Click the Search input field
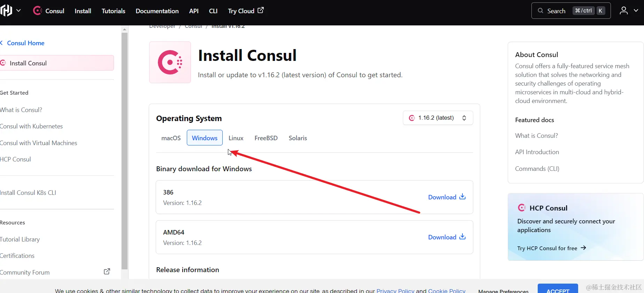The image size is (644, 293). click(571, 11)
